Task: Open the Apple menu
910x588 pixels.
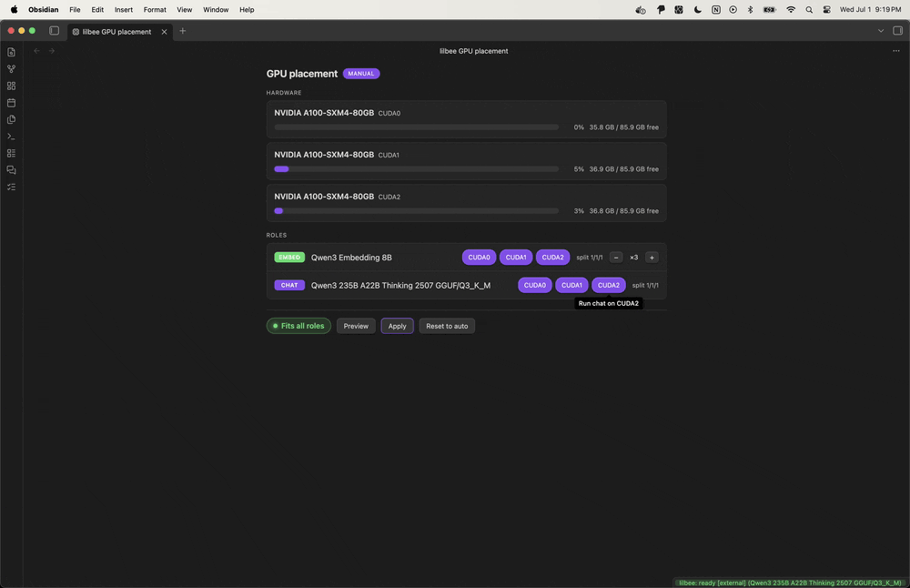Action: pyautogui.click(x=14, y=9)
